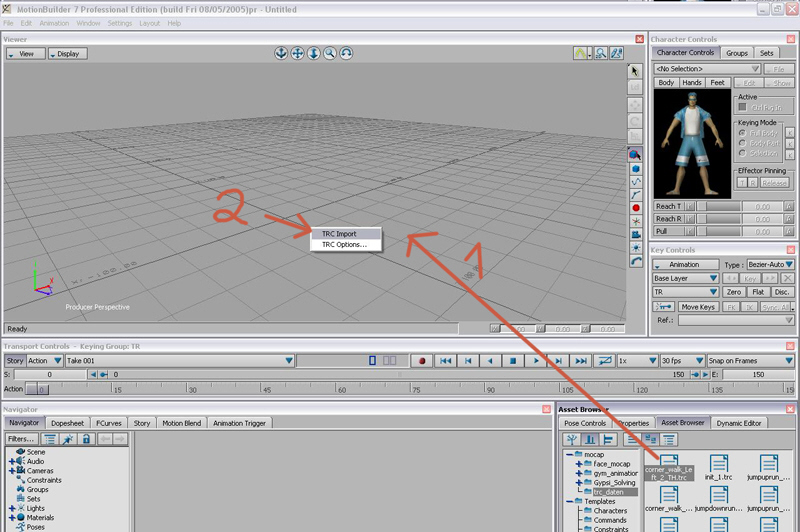The image size is (800, 532).
Task: Switch to the FCurves tab
Action: pos(109,423)
